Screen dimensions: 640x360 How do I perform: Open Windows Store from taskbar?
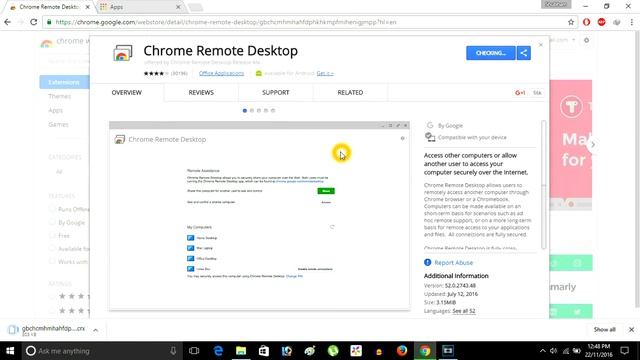264,351
